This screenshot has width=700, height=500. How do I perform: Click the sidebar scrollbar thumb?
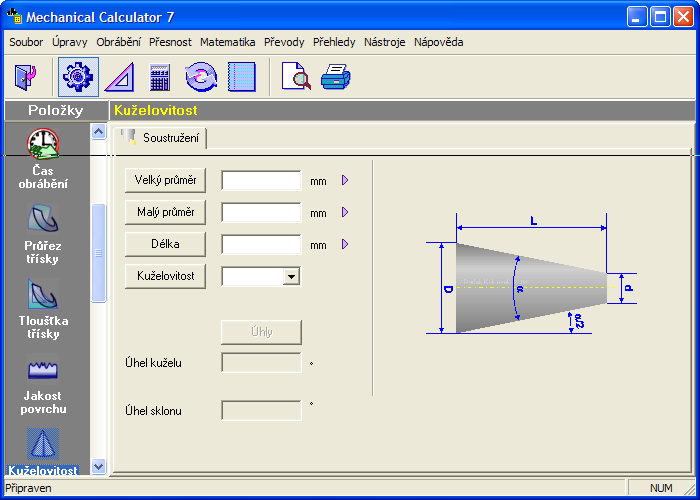(98, 253)
